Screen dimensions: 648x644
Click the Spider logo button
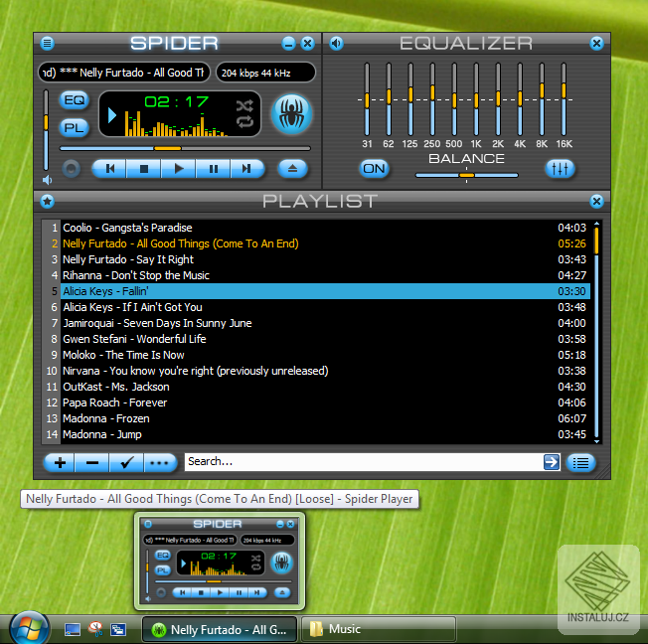(x=291, y=113)
